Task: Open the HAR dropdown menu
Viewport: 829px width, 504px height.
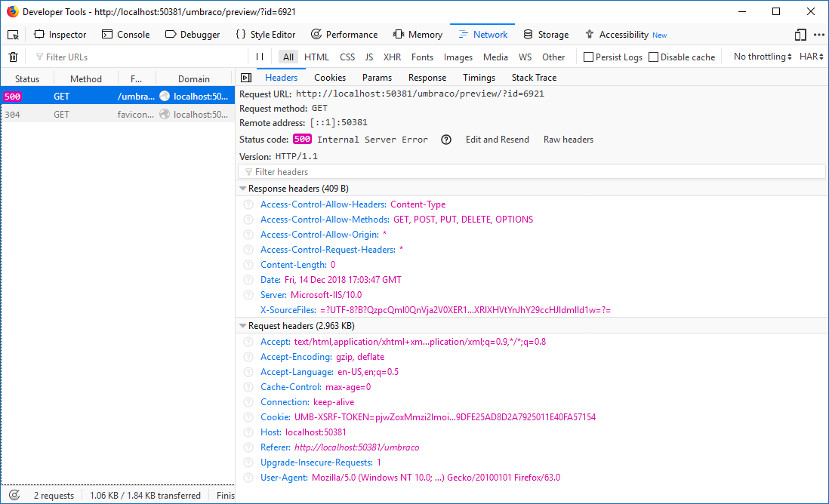Action: pos(812,57)
